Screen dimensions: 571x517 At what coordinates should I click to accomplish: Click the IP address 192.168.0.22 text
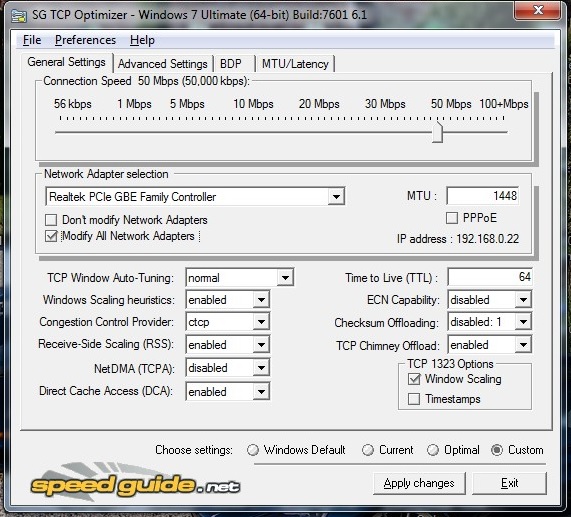[x=458, y=239]
